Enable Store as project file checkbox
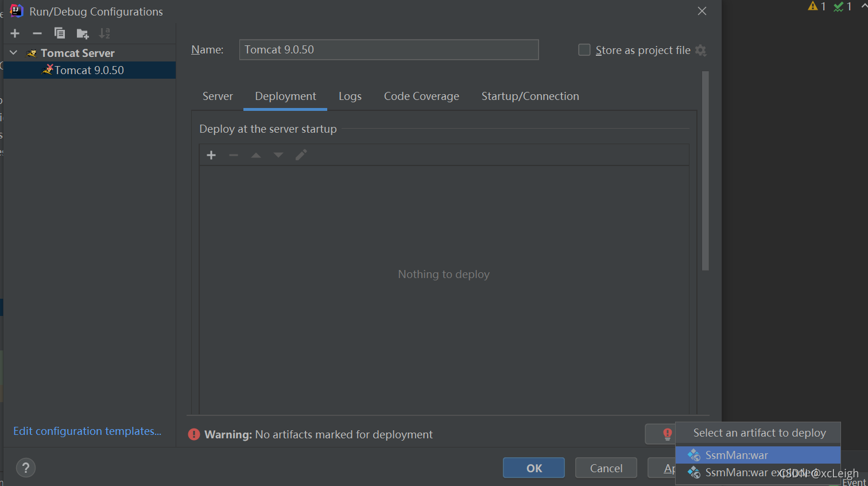Viewport: 868px width, 486px height. [584, 50]
